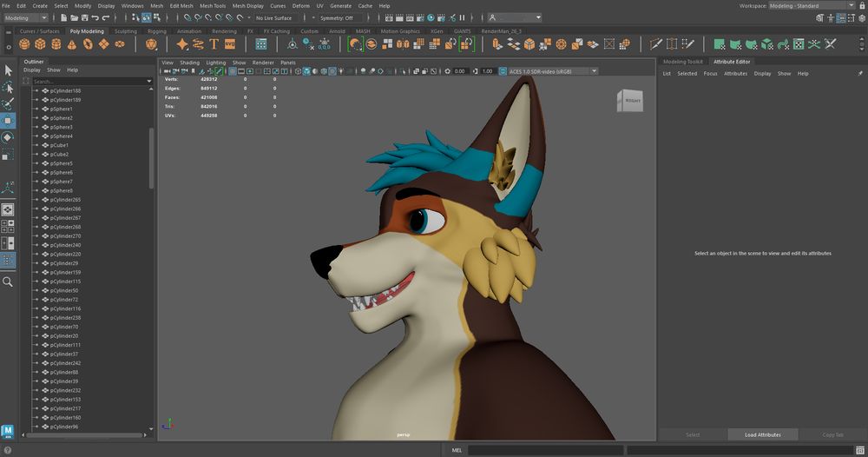Expand the Outliner search options arrow
Image resolution: width=868 pixels, height=457 pixels.
point(149,82)
